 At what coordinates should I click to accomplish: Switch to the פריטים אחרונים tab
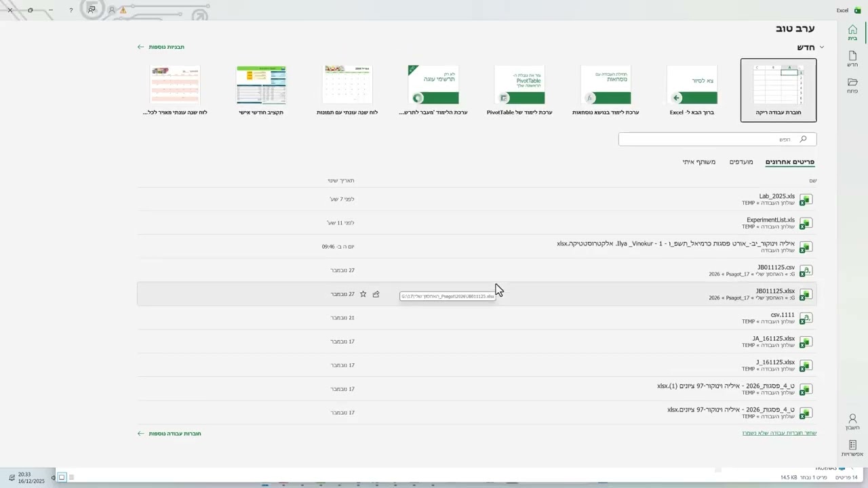790,162
